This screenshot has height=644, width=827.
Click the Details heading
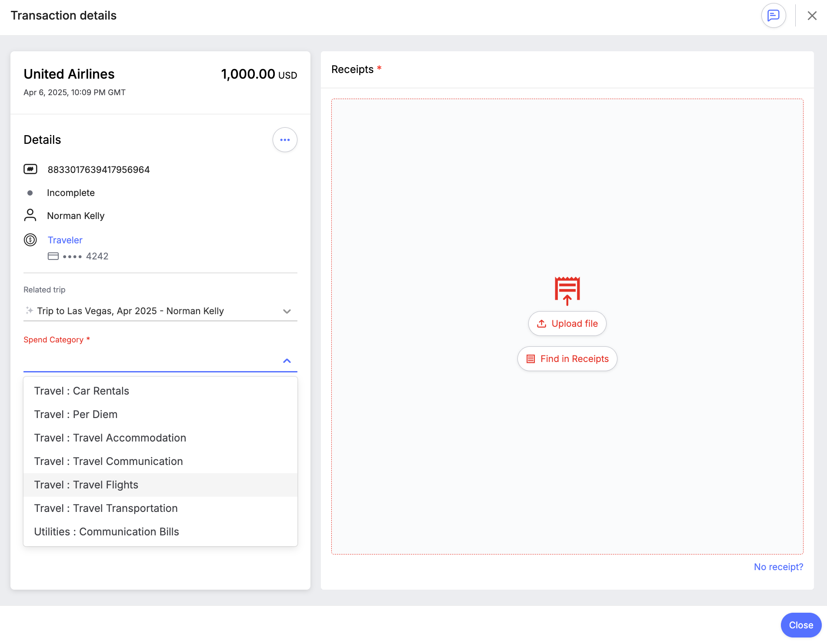click(x=42, y=140)
